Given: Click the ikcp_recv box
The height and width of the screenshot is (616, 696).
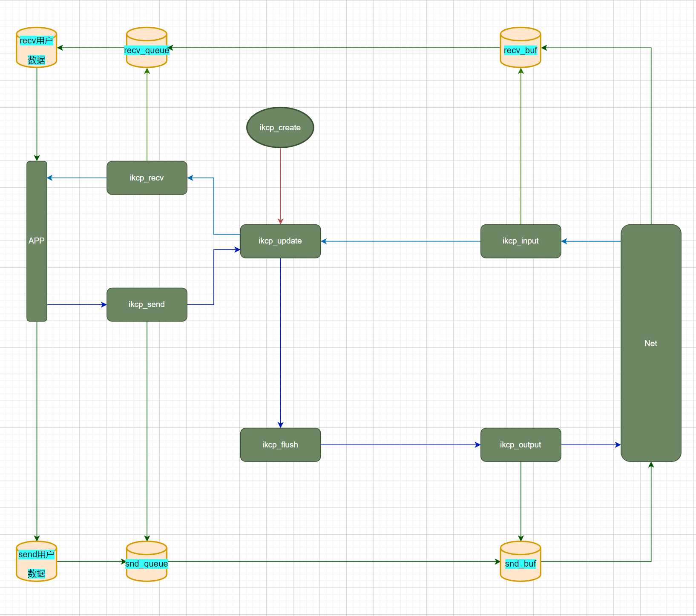Looking at the screenshot, I should [147, 178].
